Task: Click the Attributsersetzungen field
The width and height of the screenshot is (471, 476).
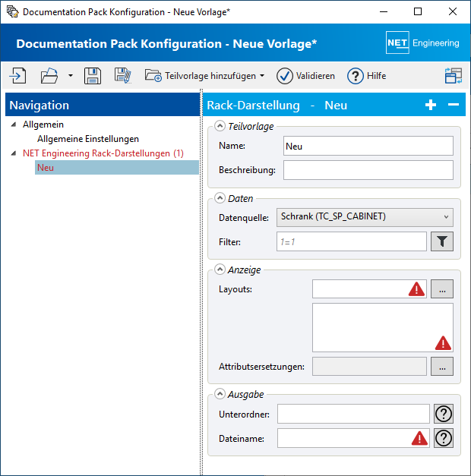Action: [x=369, y=367]
